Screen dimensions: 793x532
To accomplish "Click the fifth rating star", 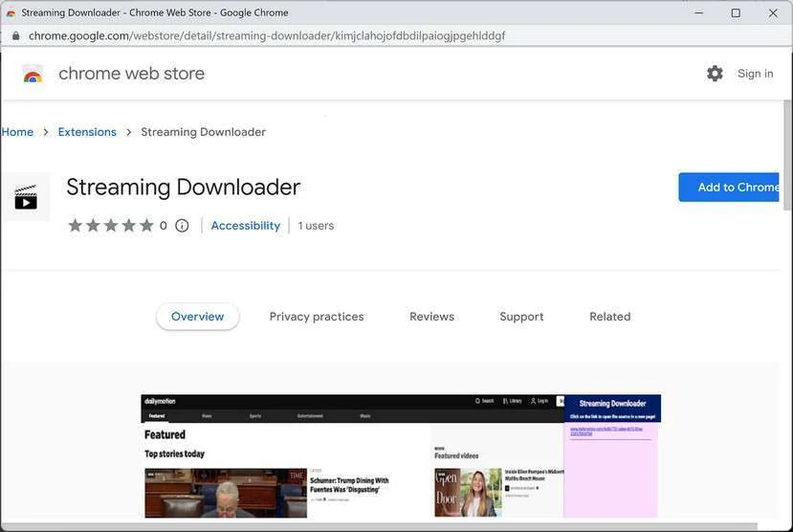I will [x=146, y=226].
